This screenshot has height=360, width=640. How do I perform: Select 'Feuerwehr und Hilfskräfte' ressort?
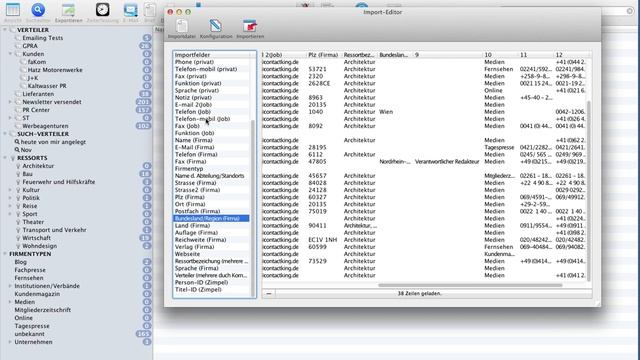click(59, 182)
